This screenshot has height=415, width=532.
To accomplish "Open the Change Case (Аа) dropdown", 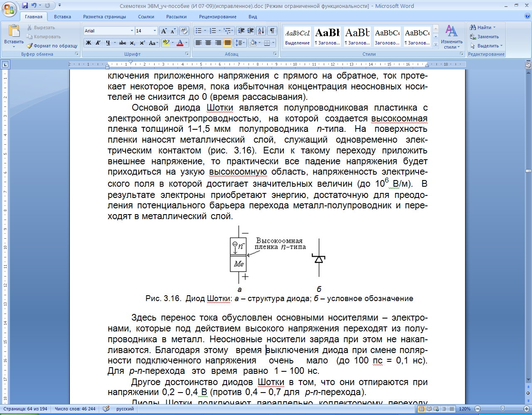I will pos(153,43).
